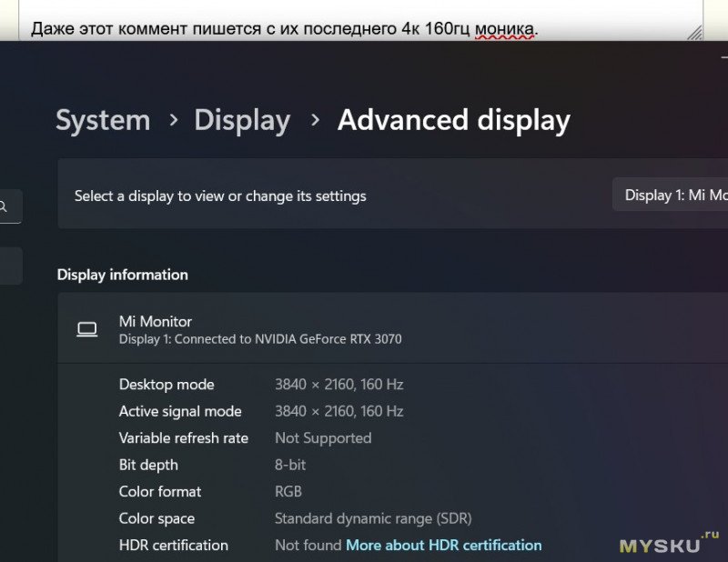The image size is (728, 562).
Task: Click the 'Active signal mode' label
Action: pyautogui.click(x=180, y=411)
